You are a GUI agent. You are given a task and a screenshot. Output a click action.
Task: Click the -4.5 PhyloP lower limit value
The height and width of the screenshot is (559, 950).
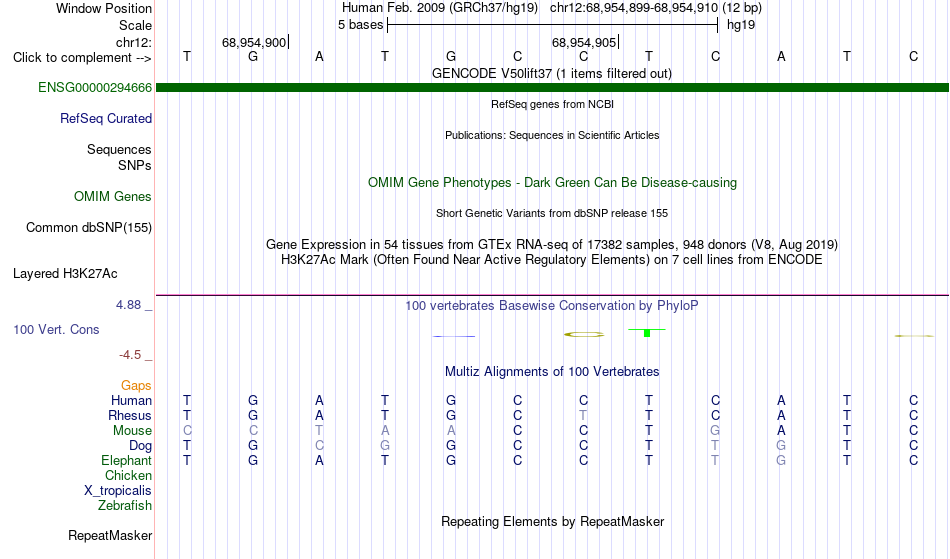tap(130, 355)
